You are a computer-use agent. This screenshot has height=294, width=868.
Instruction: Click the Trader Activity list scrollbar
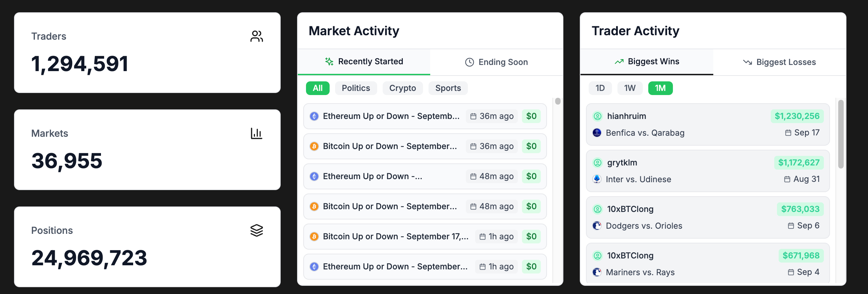coord(841,134)
